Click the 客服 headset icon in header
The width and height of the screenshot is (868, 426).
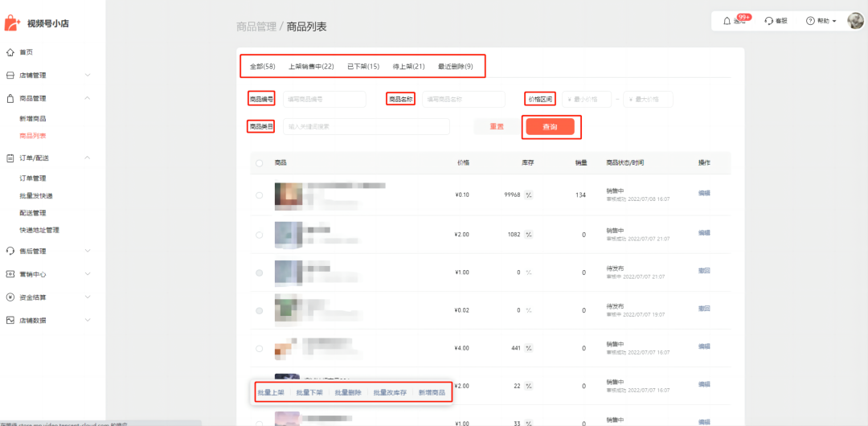coord(768,21)
